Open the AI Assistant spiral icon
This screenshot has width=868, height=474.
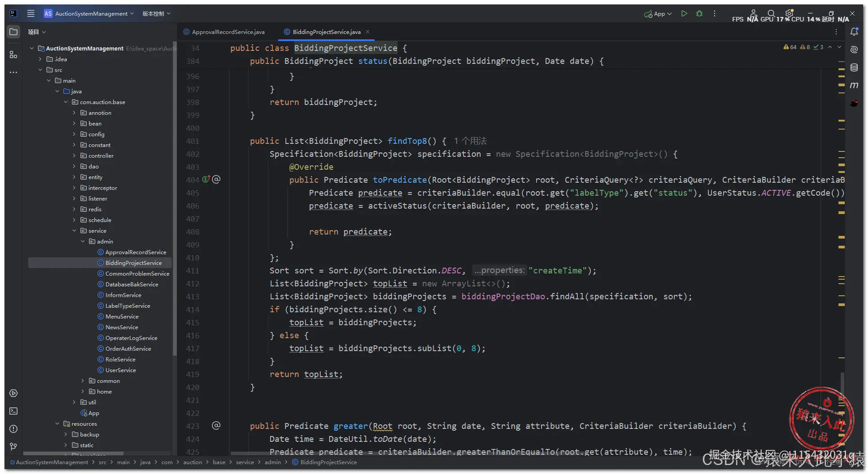[x=854, y=49]
